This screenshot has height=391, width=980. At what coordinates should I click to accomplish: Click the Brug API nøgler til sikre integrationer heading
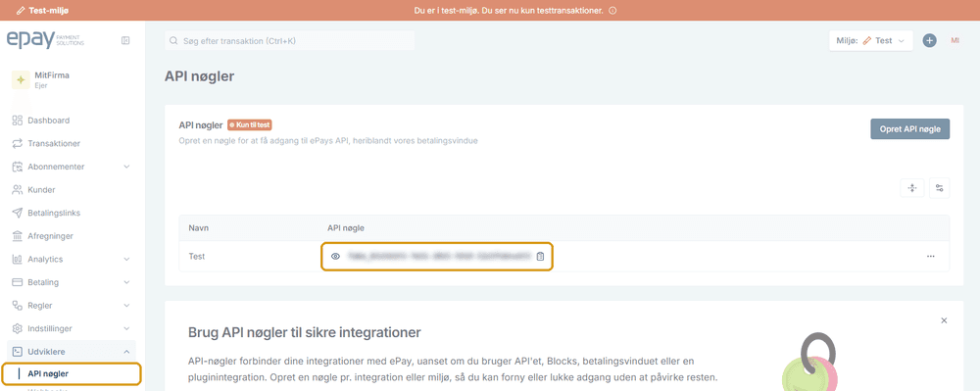pyautogui.click(x=305, y=332)
